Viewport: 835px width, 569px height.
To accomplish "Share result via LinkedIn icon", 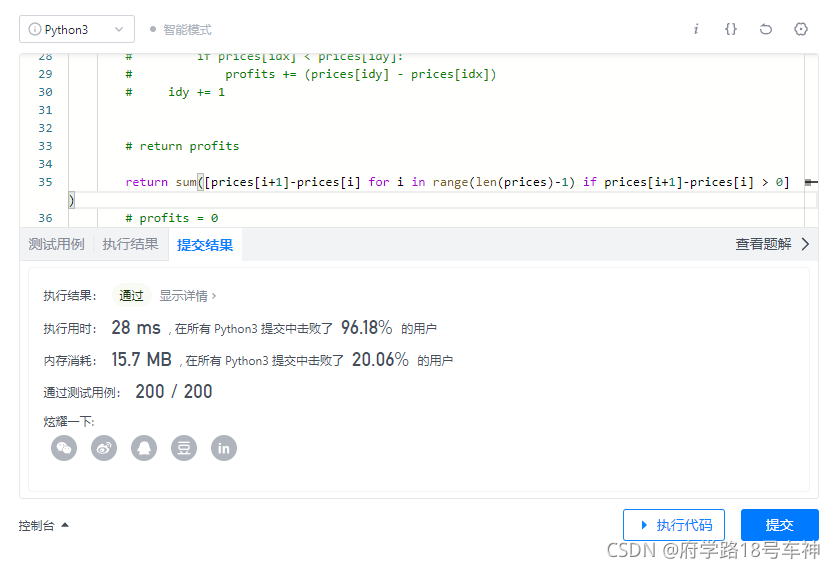I will (x=224, y=448).
